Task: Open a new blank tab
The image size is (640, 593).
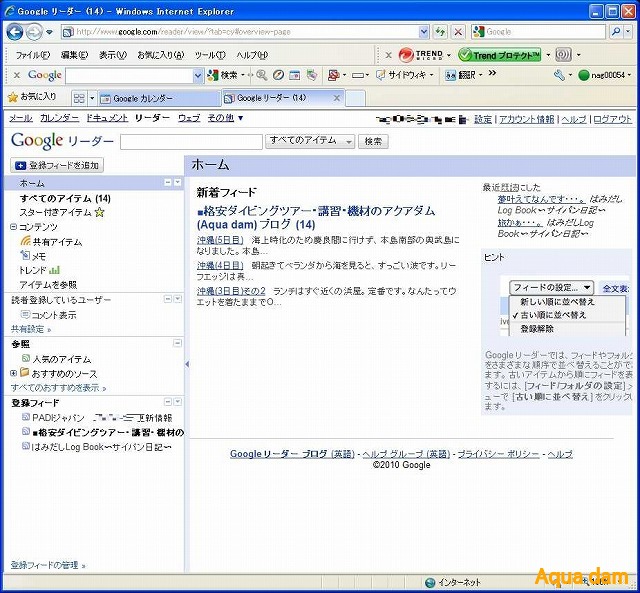Action: [x=355, y=98]
